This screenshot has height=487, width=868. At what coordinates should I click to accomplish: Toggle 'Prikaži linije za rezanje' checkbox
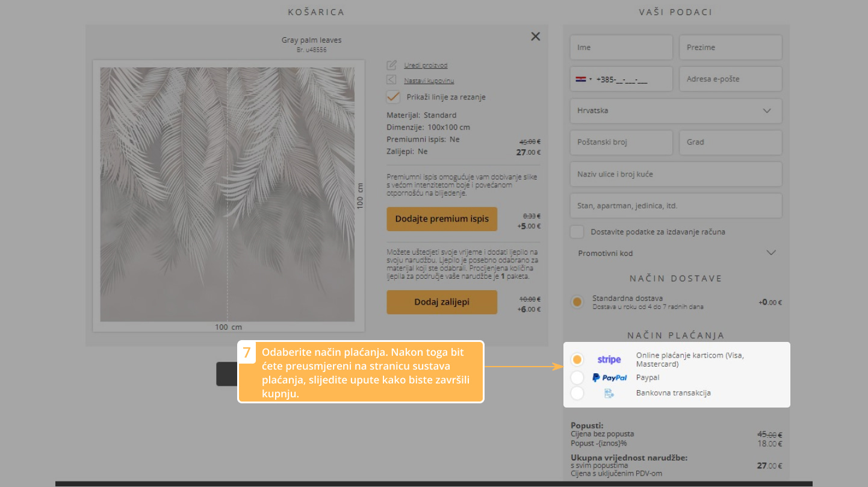pyautogui.click(x=393, y=97)
